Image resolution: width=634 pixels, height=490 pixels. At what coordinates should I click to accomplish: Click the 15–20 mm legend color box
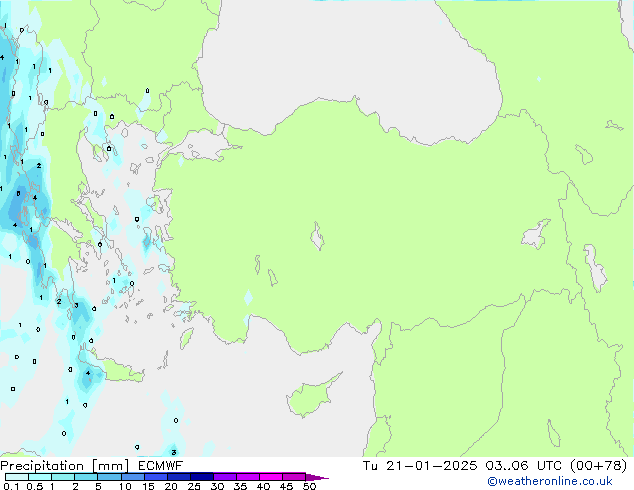point(155,477)
